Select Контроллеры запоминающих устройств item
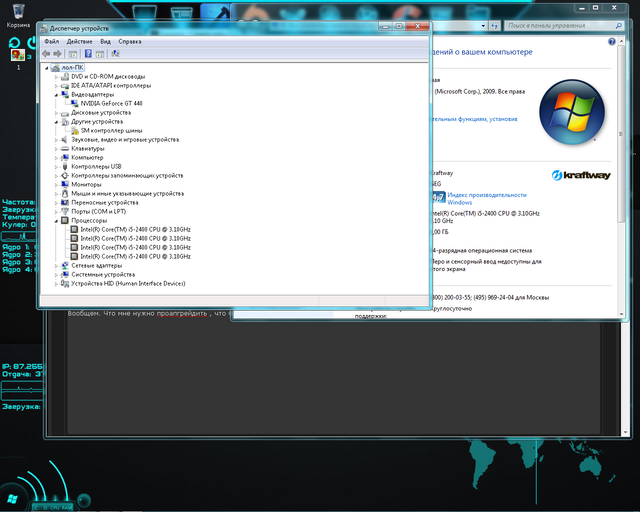The width and height of the screenshot is (640, 512). 127,176
